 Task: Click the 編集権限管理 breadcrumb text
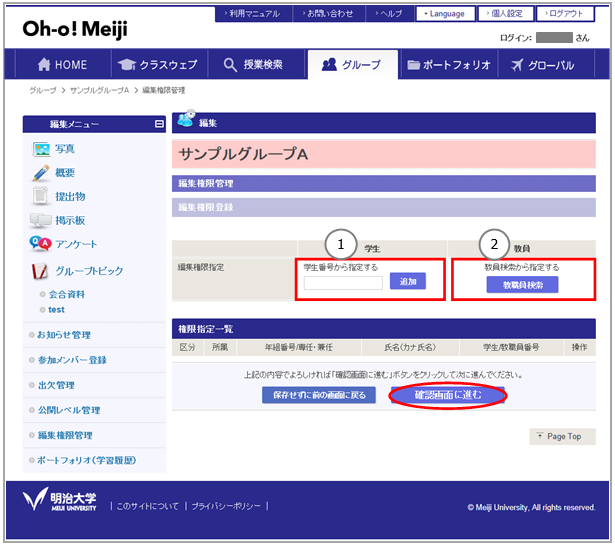164,91
